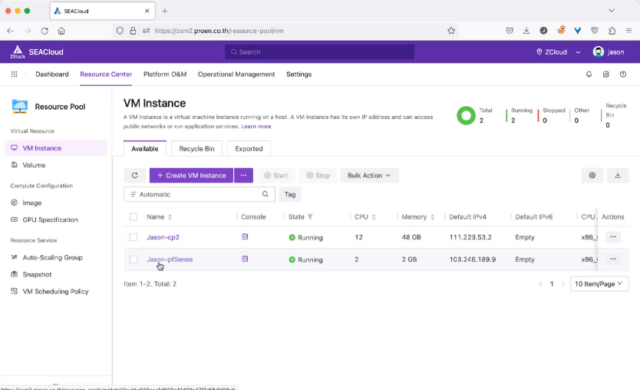Focus the top Search field

click(320, 52)
